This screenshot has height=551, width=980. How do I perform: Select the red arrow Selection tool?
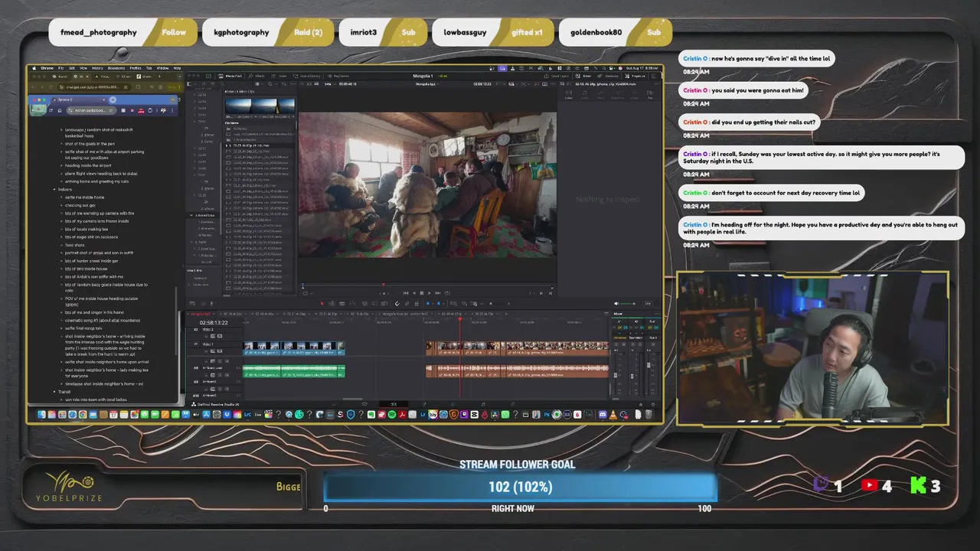click(x=322, y=304)
